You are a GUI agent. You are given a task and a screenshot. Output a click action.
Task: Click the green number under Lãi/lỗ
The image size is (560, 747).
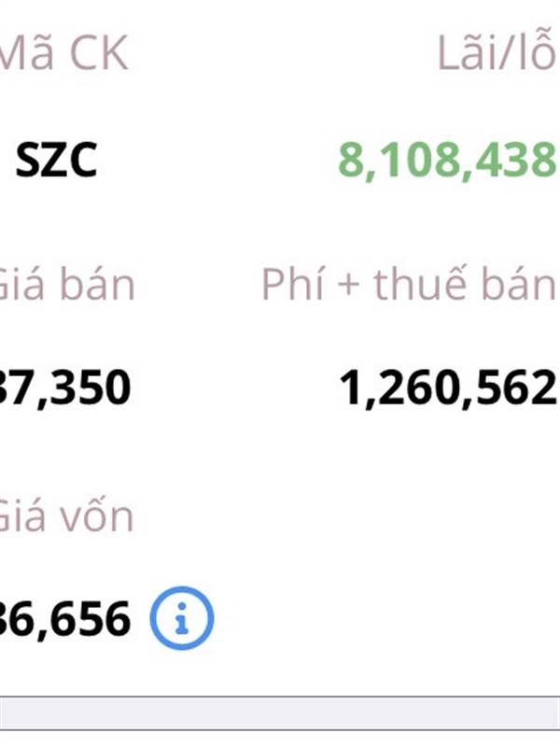point(447,162)
